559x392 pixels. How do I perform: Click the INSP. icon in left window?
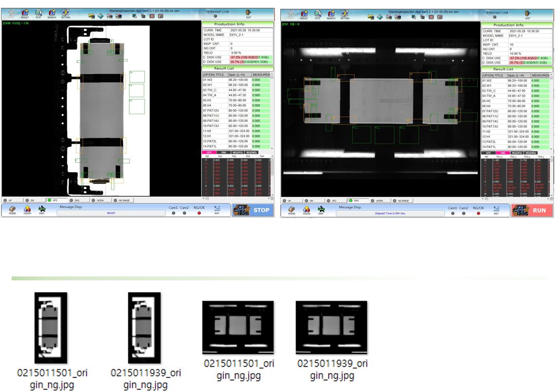[x=42, y=210]
